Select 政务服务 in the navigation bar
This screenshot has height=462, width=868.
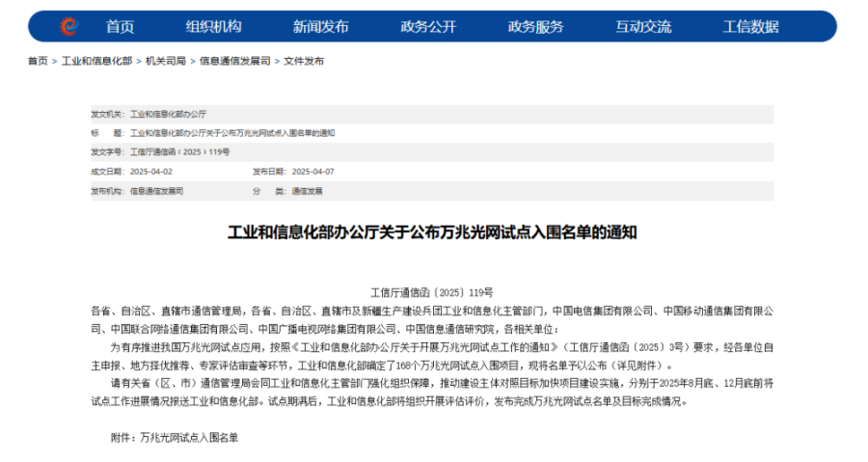[x=536, y=27]
